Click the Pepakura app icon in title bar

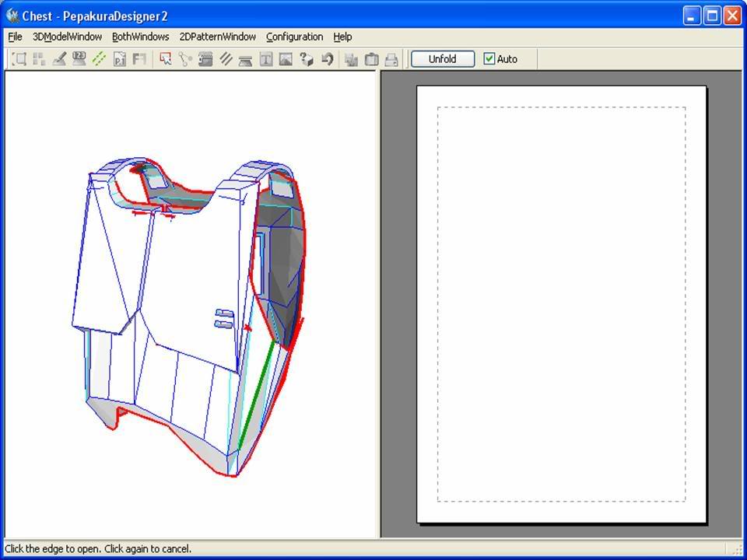[12, 16]
